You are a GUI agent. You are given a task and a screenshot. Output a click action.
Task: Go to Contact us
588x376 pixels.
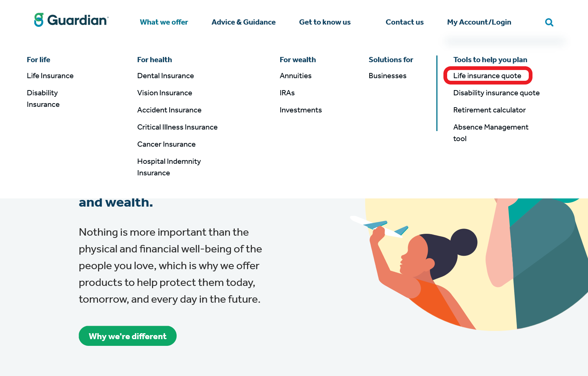(x=404, y=22)
